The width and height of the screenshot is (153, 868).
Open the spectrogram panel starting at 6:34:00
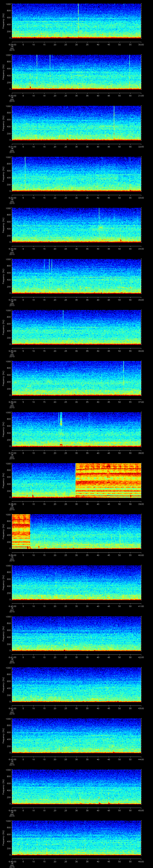(x=76, y=276)
